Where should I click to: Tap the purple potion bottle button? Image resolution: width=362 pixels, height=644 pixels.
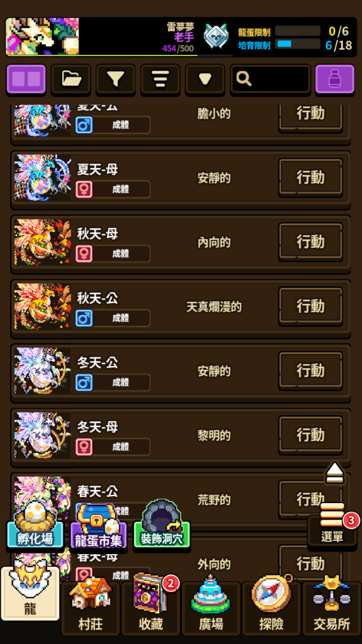tap(334, 79)
